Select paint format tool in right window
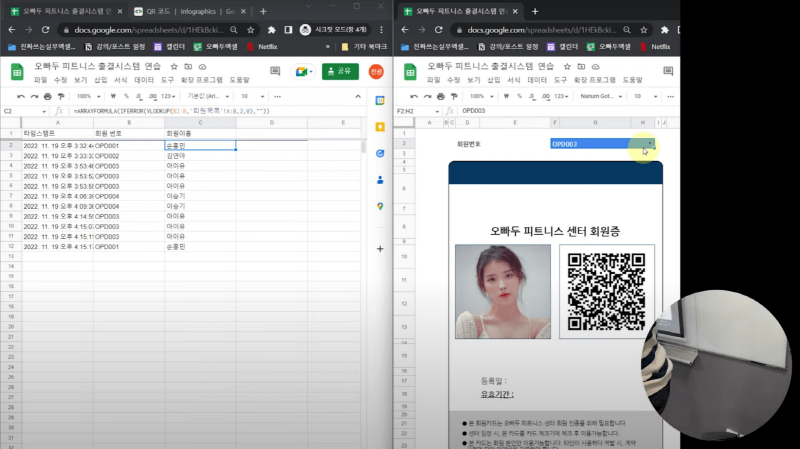This screenshot has width=800, height=449. click(x=454, y=96)
